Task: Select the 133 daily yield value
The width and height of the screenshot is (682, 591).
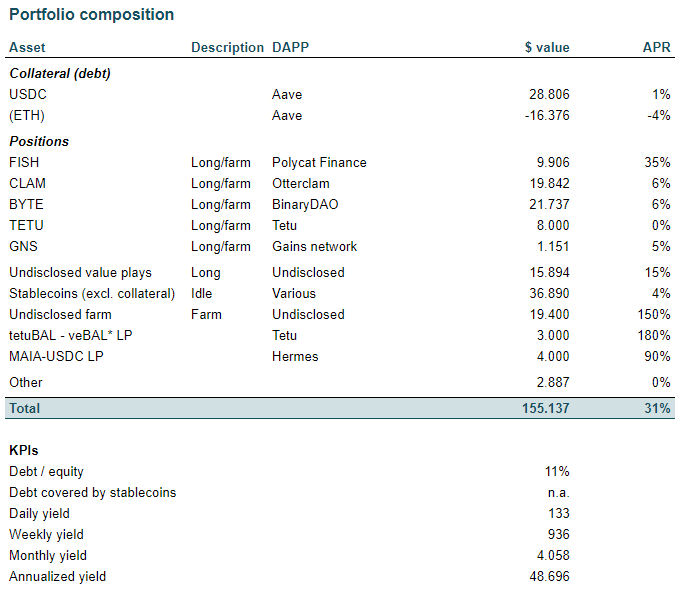Action: 558,514
